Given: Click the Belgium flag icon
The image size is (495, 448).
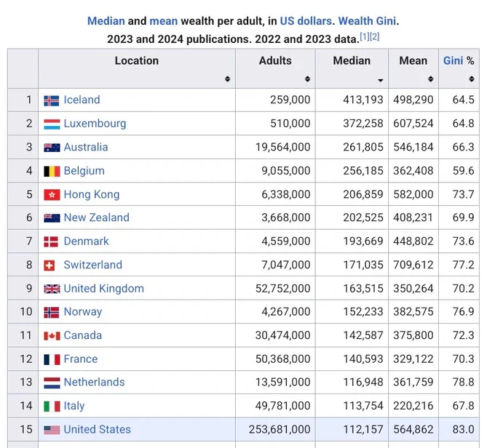Looking at the screenshot, I should [x=52, y=172].
